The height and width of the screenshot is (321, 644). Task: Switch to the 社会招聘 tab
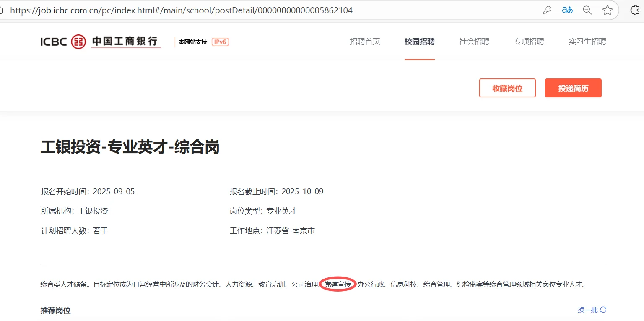[474, 42]
